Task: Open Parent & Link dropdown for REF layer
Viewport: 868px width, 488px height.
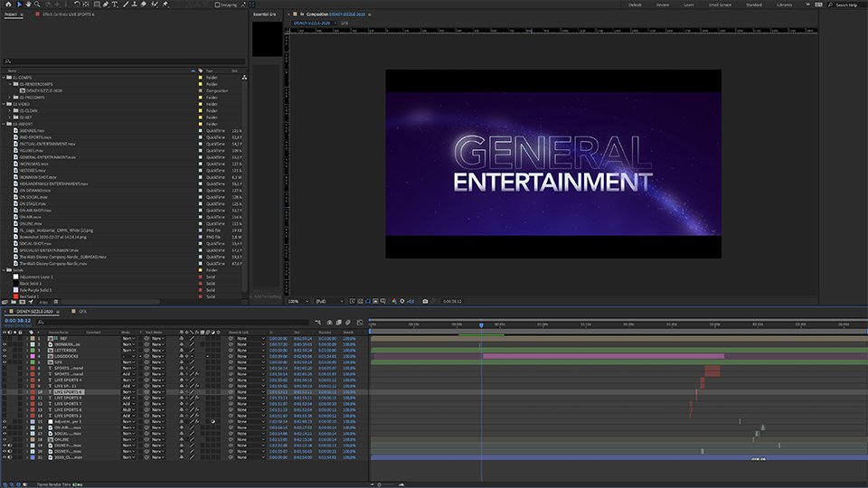Action: pos(250,338)
